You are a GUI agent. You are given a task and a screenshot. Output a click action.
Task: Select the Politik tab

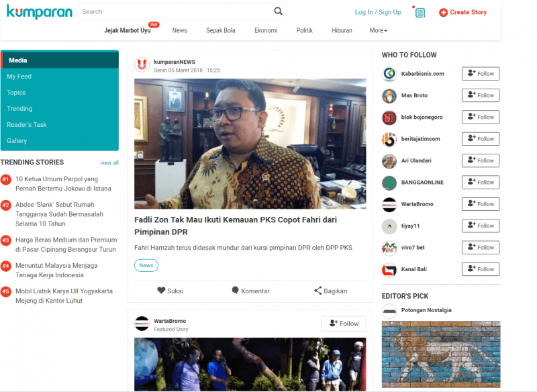[x=304, y=30]
